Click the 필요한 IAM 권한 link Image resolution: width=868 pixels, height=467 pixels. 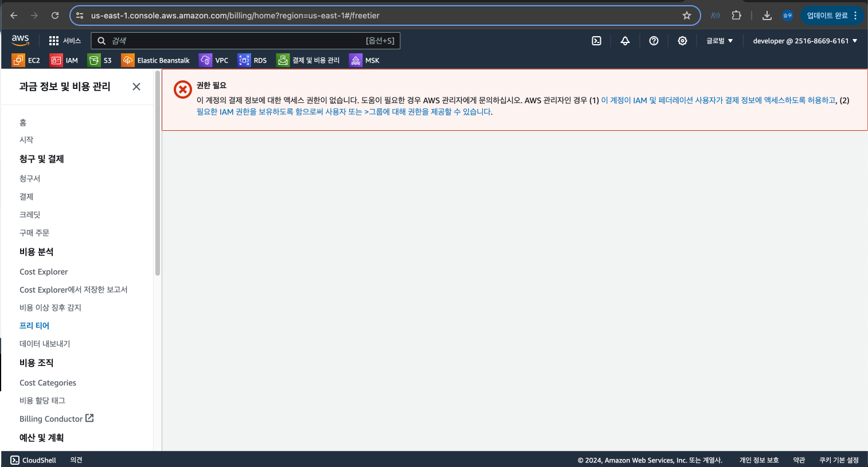(344, 112)
